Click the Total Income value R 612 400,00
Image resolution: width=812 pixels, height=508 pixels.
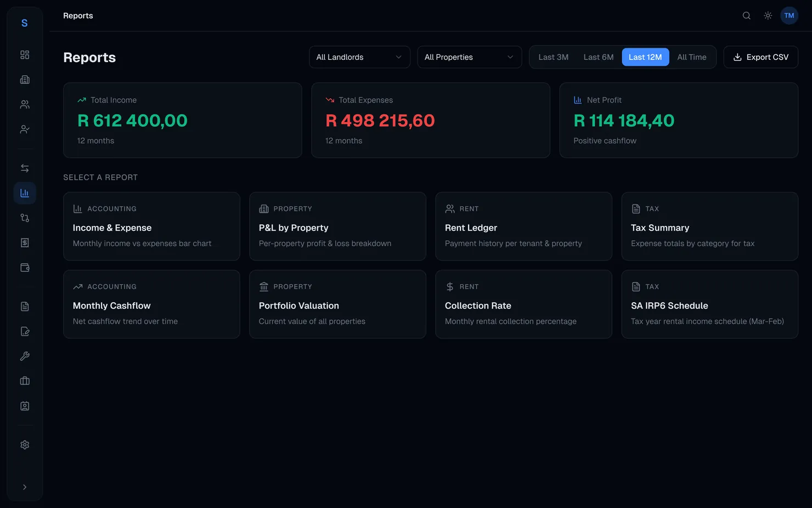[x=132, y=120]
